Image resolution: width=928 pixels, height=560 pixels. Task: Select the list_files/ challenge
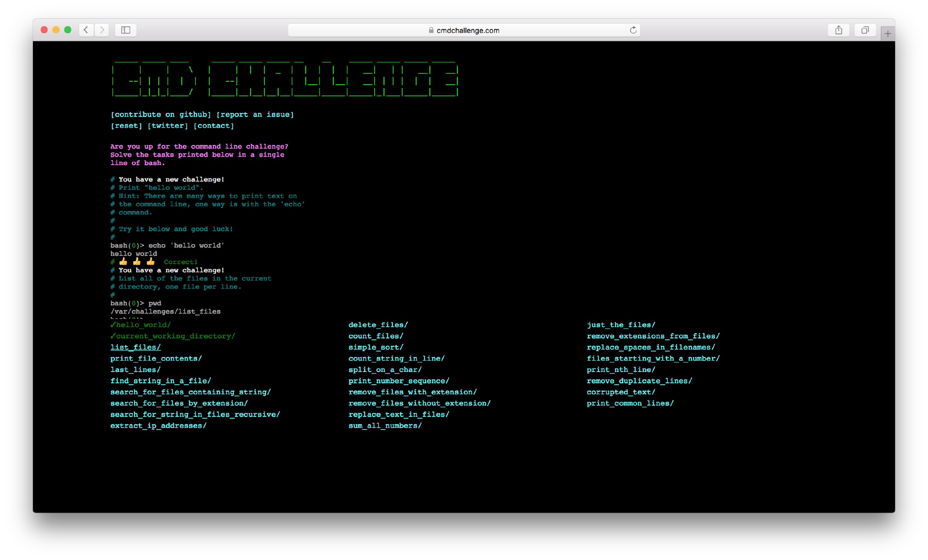coord(136,347)
